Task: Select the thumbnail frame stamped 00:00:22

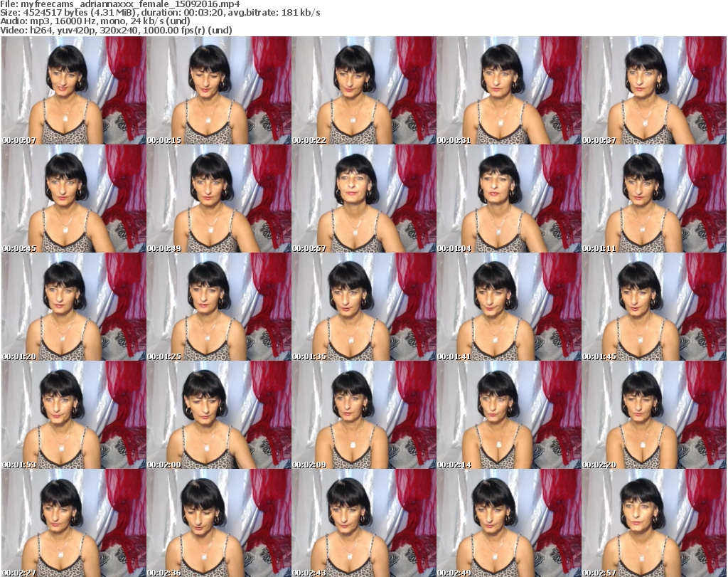Action: click(364, 90)
